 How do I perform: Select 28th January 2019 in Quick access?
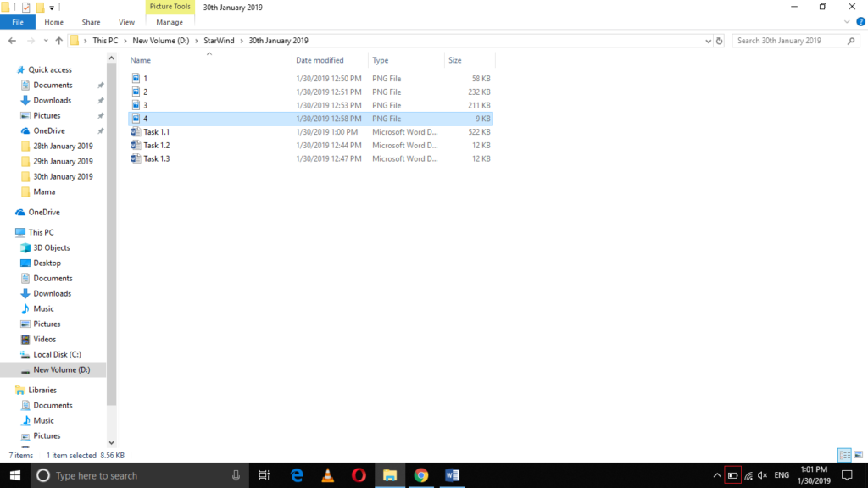[63, 146]
